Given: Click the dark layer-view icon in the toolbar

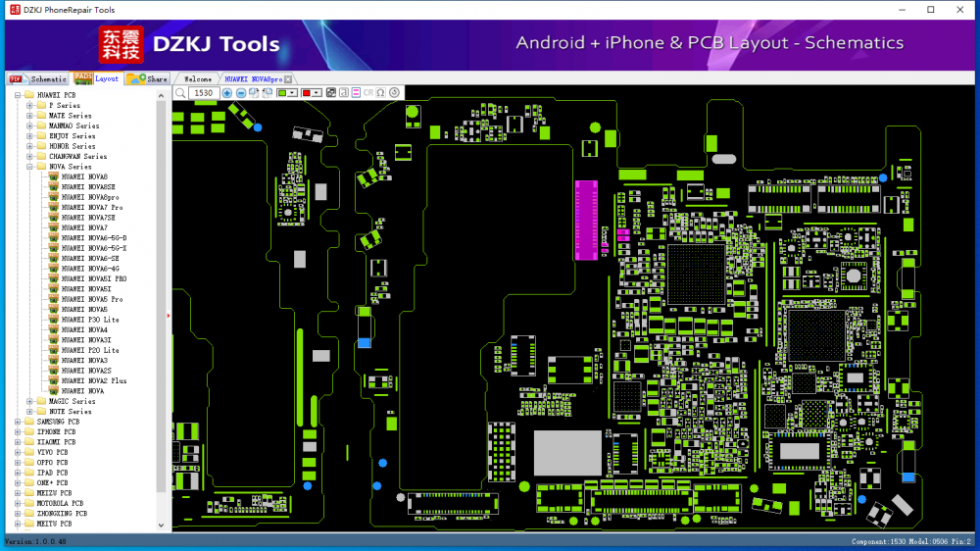Looking at the screenshot, I should [331, 93].
